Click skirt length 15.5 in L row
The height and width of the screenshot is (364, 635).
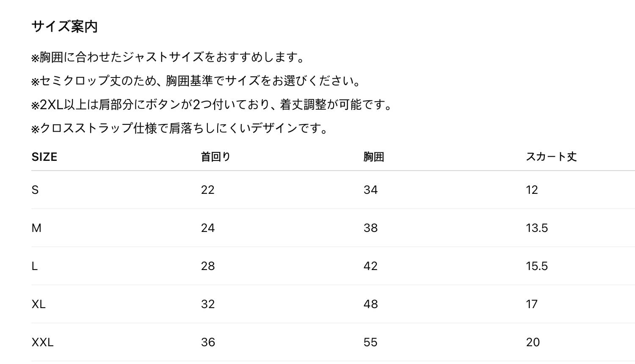(537, 266)
